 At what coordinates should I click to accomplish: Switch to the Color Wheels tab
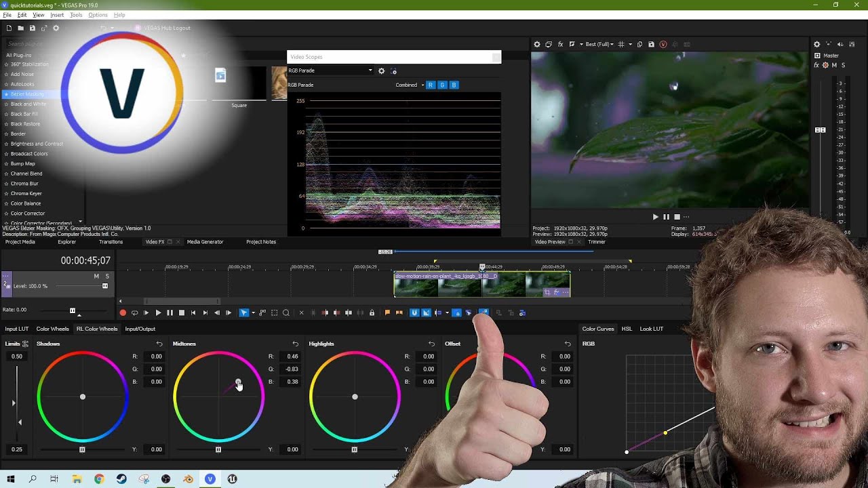click(52, 329)
